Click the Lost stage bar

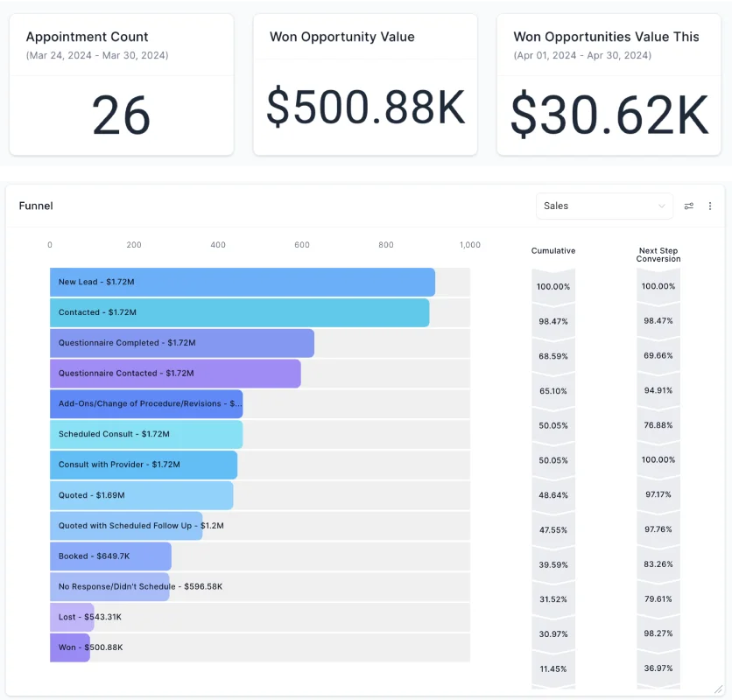click(71, 617)
